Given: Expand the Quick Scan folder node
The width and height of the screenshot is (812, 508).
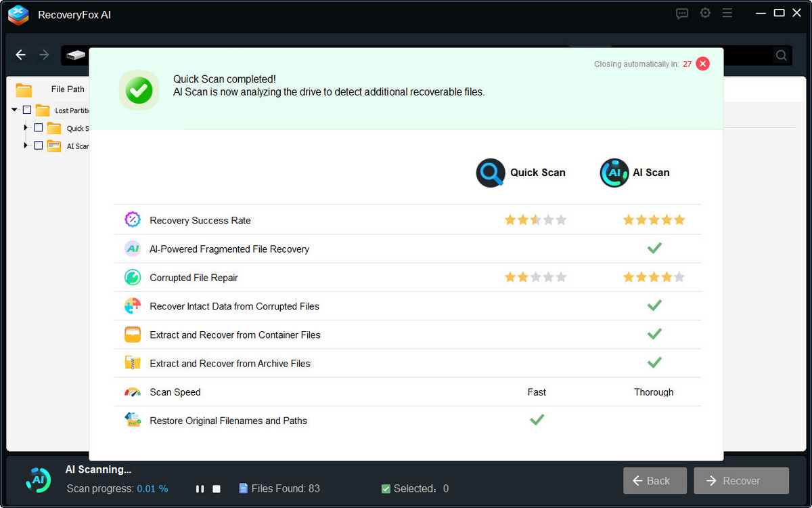Looking at the screenshot, I should pos(26,127).
